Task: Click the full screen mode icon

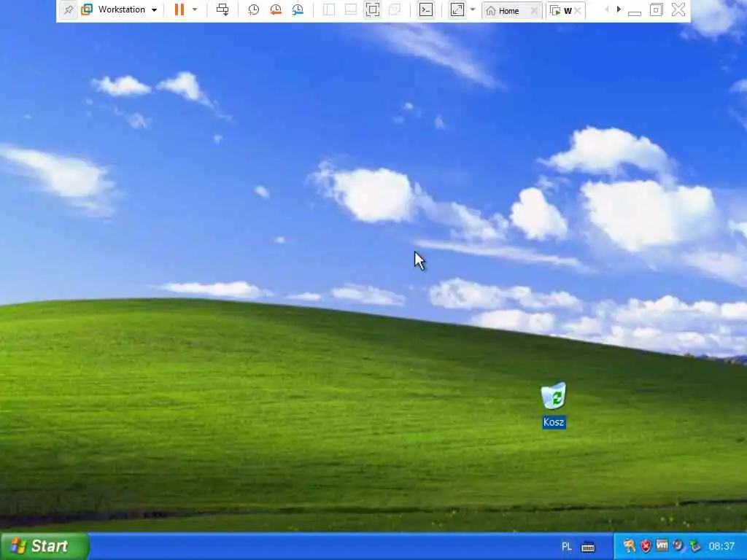Action: [x=373, y=10]
